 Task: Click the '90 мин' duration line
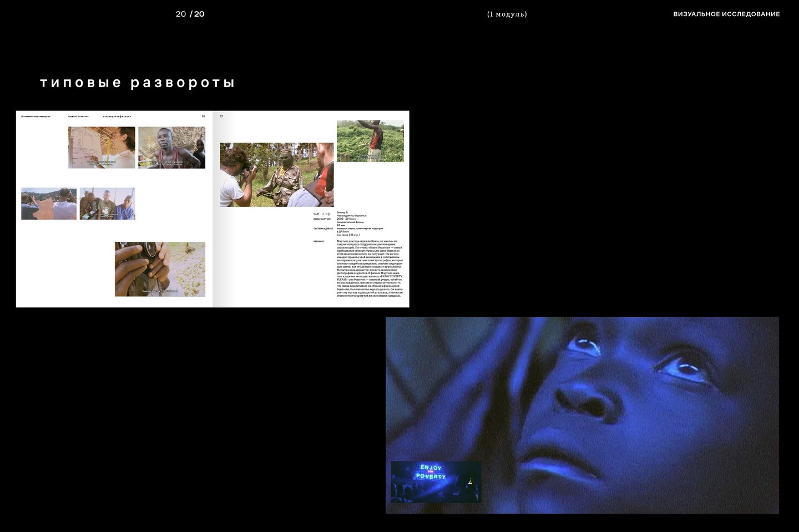point(341,225)
